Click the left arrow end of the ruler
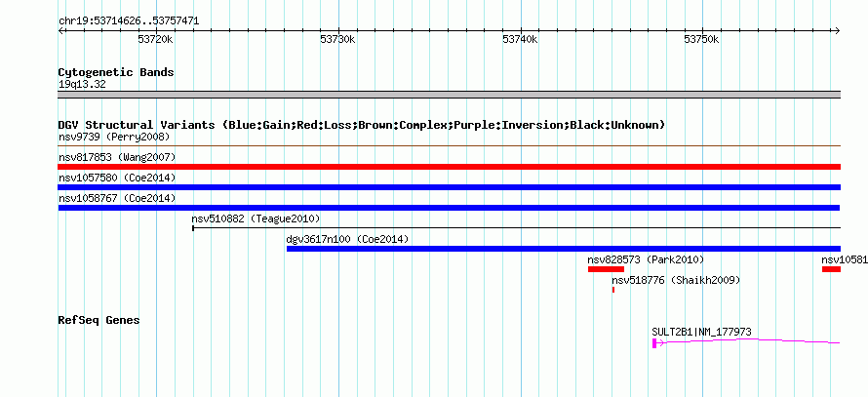This screenshot has height=397, width=868. pyautogui.click(x=60, y=30)
